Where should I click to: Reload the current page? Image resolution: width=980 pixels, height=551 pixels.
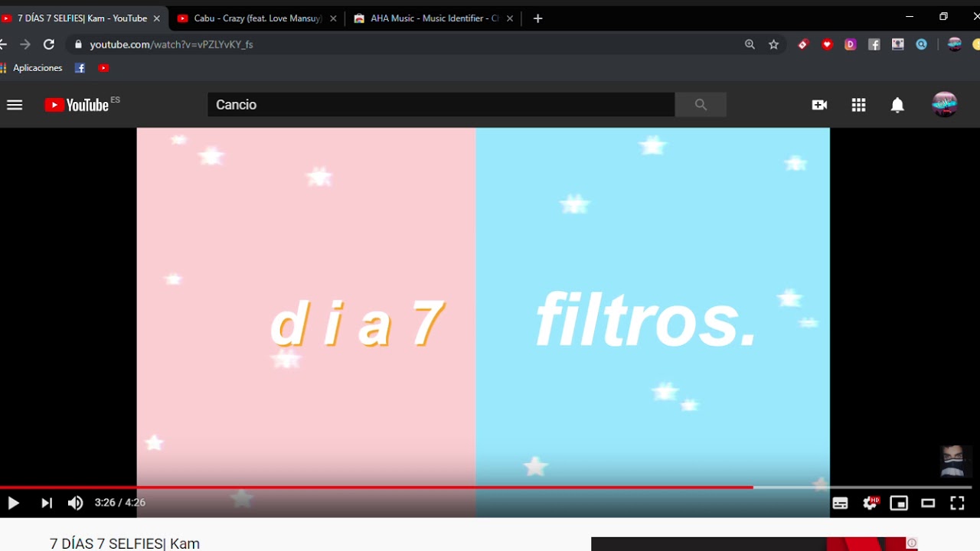49,44
